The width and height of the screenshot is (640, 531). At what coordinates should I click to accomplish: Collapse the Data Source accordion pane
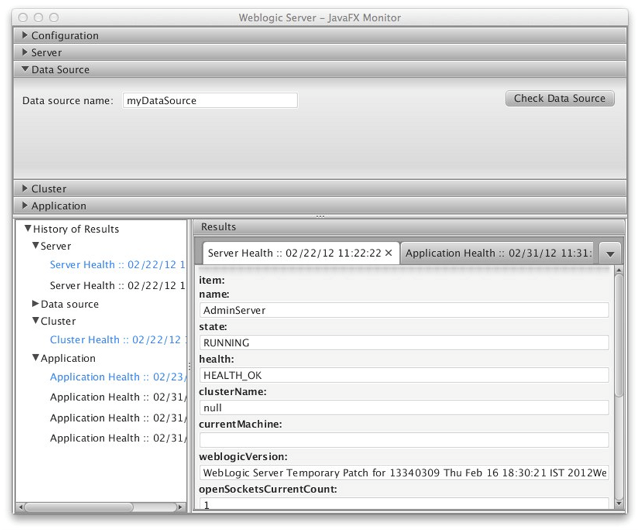pos(320,70)
